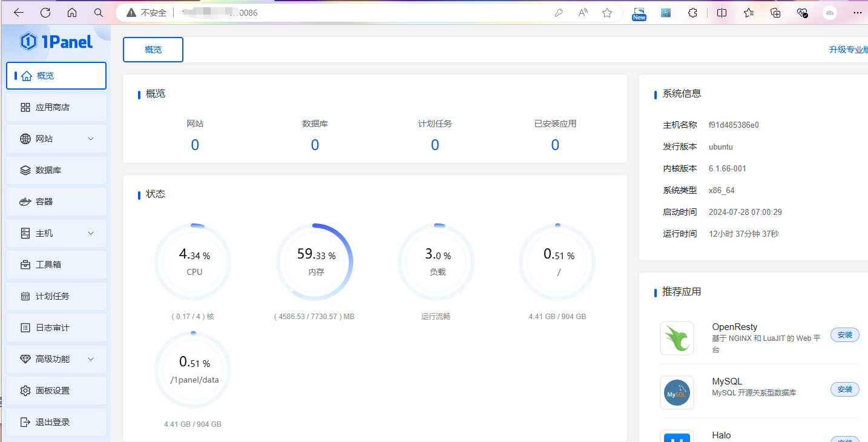Click the toolbox icon beside 工具箱
This screenshot has width=868, height=442.
click(25, 265)
